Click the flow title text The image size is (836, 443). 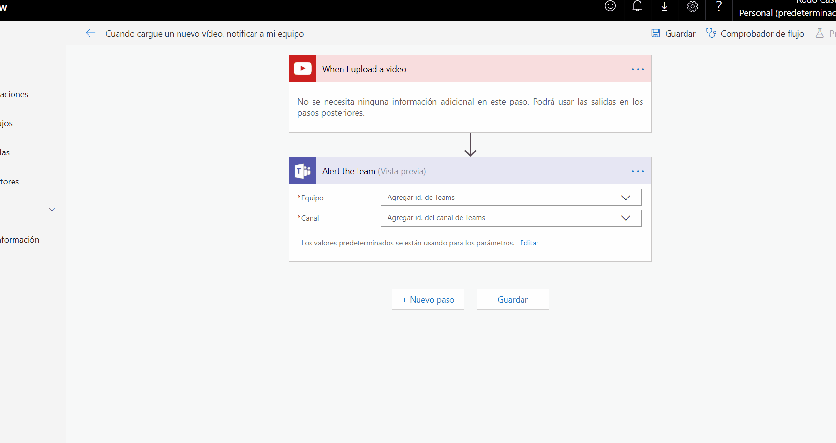click(x=205, y=34)
